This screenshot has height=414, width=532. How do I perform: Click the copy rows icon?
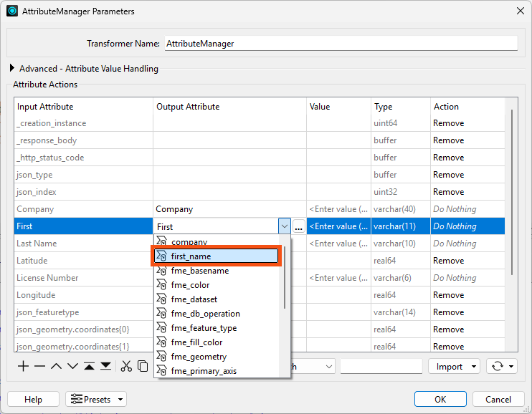click(143, 366)
